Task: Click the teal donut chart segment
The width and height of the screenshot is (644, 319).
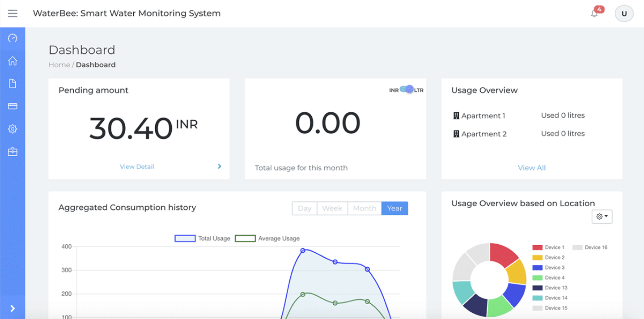Action: coord(462,291)
